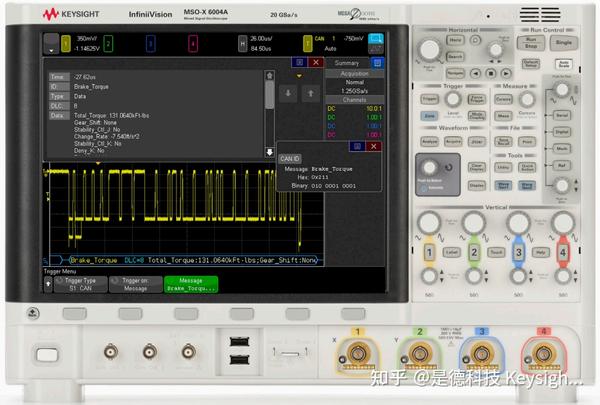Click the down arrow in the lister panel
Viewport: 600px width, 405px height.
click(x=290, y=93)
